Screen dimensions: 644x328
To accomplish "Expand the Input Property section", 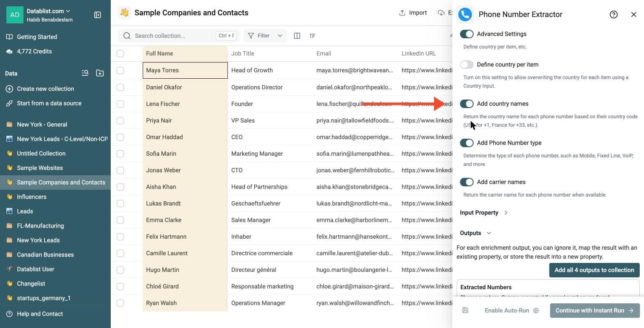I will click(x=484, y=213).
